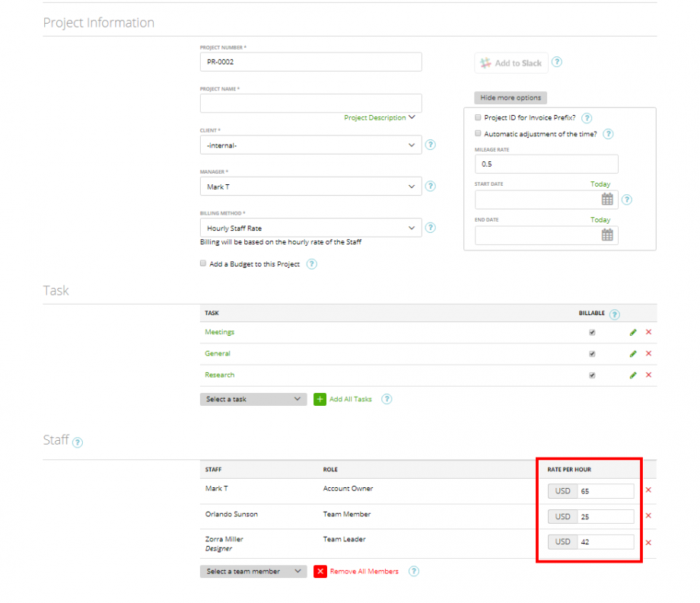This screenshot has height=603, width=700.
Task: Open the Start Date calendar picker
Action: pos(607,199)
